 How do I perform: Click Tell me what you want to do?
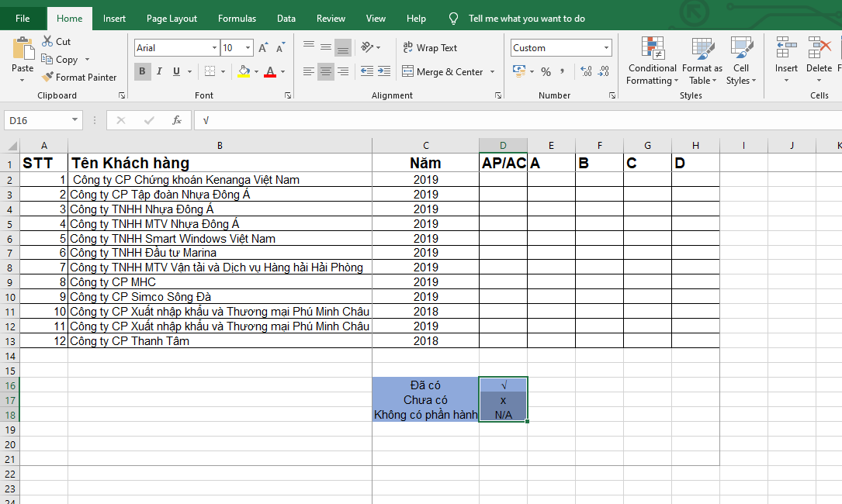(x=526, y=19)
